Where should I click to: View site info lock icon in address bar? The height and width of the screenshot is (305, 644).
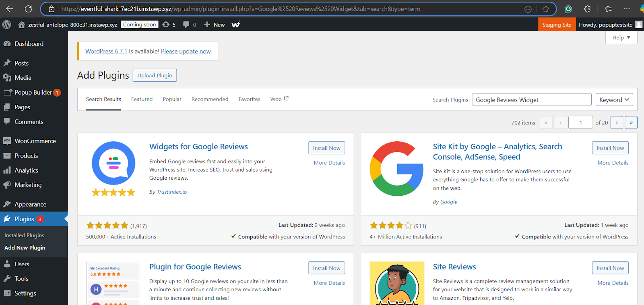click(52, 8)
